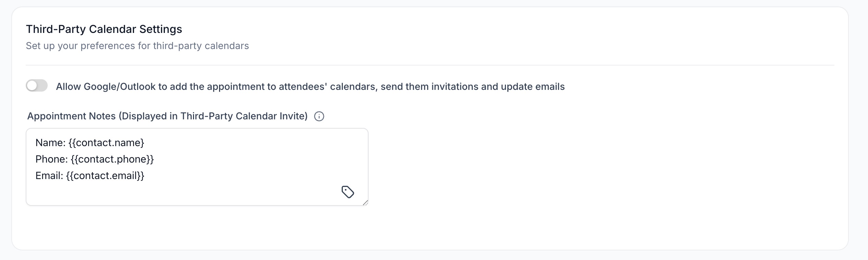Image resolution: width=868 pixels, height=260 pixels.
Task: Grab the notes textarea resize handle
Action: 365,202
